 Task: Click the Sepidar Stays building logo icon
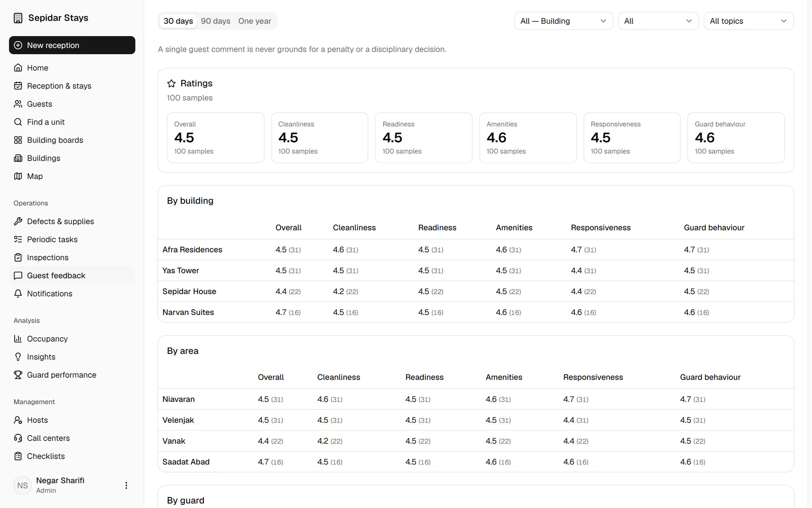coord(18,18)
